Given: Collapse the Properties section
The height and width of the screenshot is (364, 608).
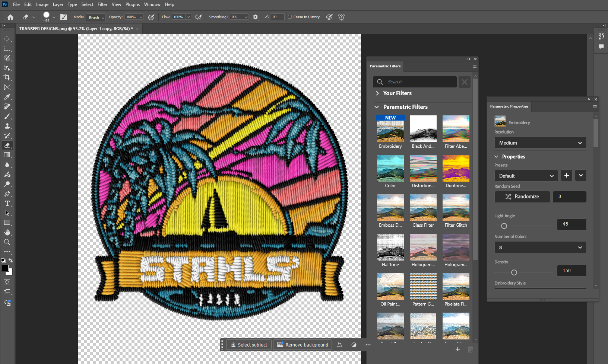Looking at the screenshot, I should (496, 157).
